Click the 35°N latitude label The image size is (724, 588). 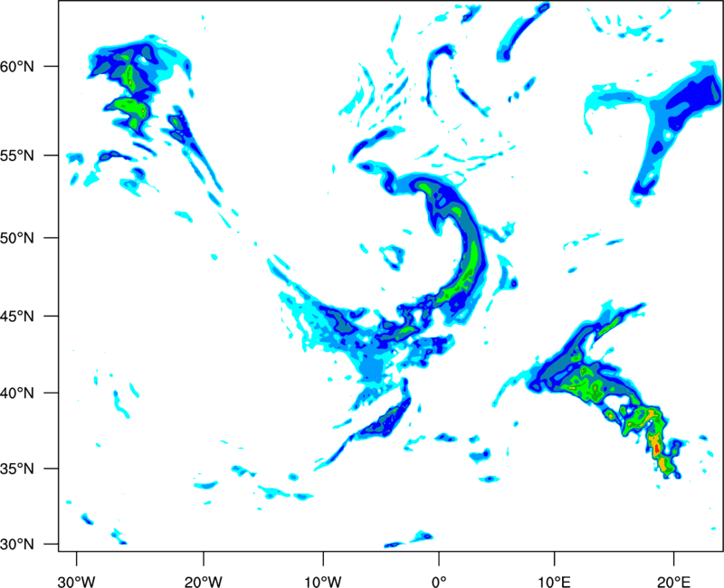click(x=17, y=469)
